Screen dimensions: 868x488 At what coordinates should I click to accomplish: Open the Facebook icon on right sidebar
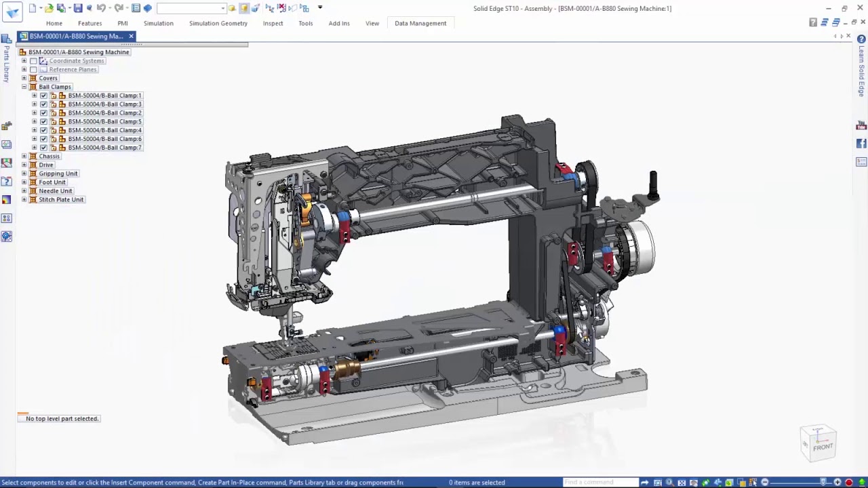pos(861,144)
